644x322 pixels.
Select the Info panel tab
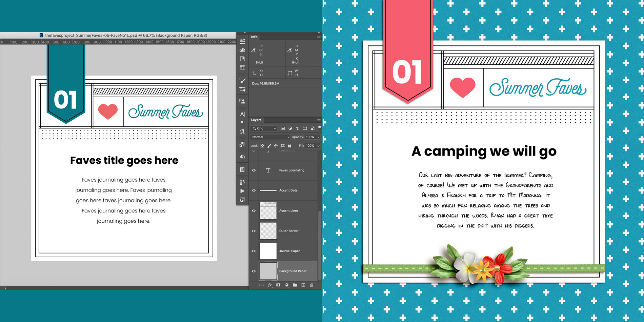254,37
